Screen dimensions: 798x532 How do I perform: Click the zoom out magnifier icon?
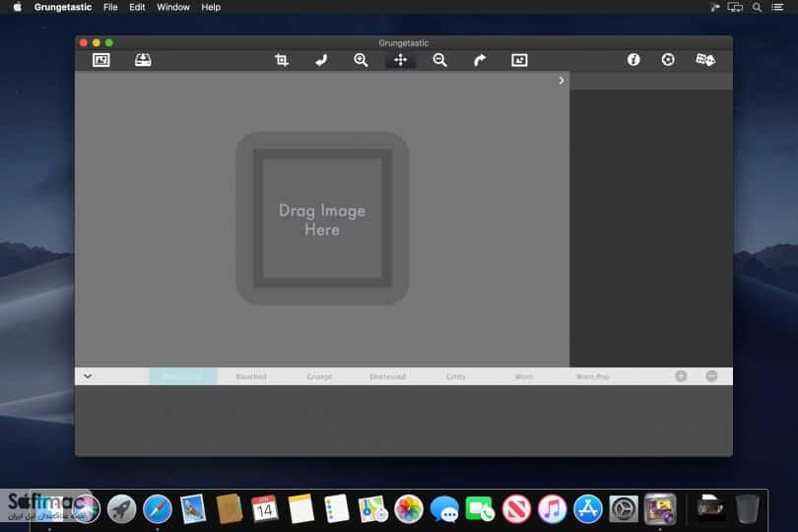pyautogui.click(x=439, y=60)
